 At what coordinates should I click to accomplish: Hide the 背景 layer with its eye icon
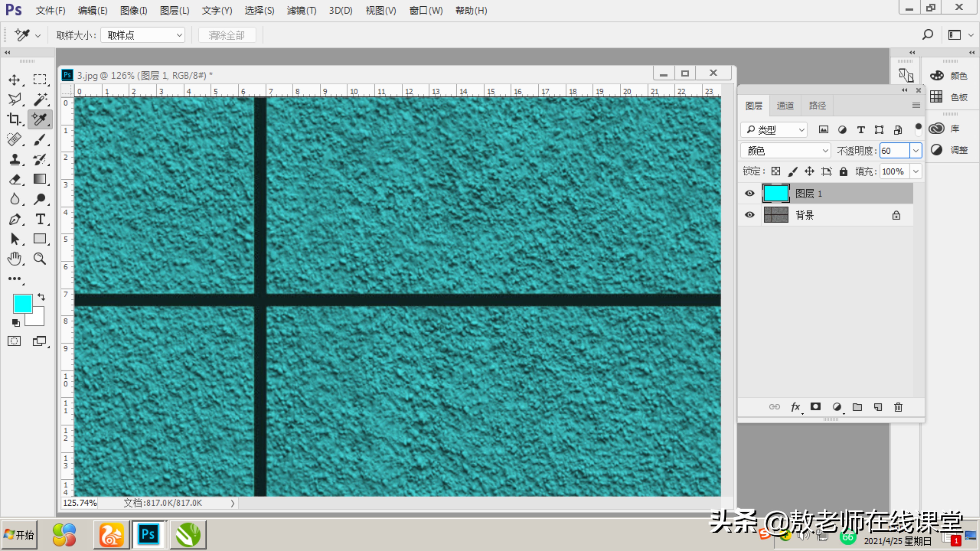coord(749,215)
